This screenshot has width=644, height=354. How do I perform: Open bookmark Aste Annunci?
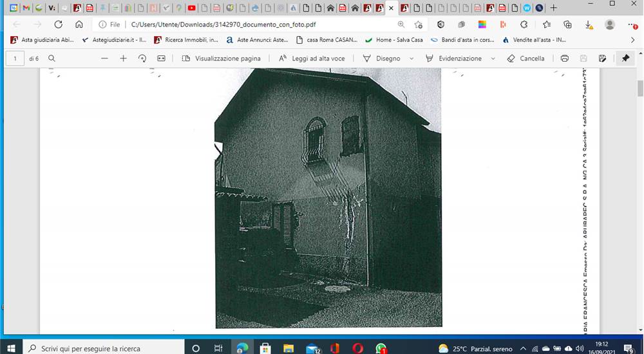[258, 40]
